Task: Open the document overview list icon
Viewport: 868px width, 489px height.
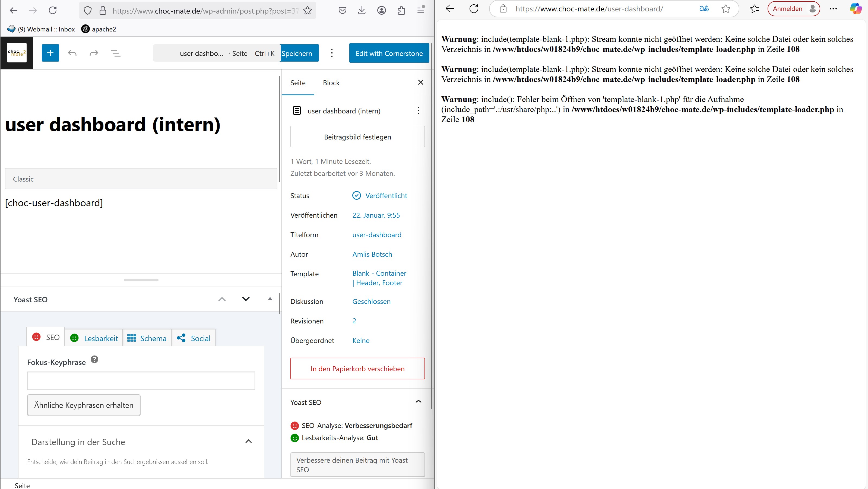Action: click(116, 53)
